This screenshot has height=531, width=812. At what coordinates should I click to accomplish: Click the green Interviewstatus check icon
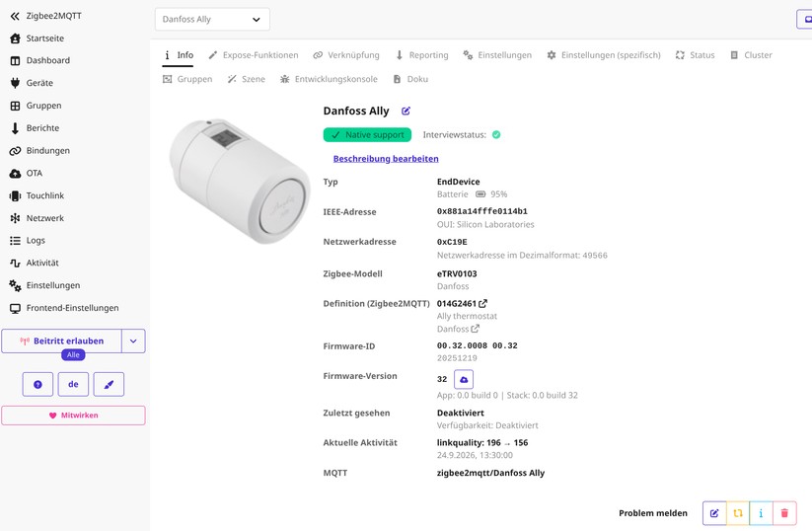coord(496,134)
